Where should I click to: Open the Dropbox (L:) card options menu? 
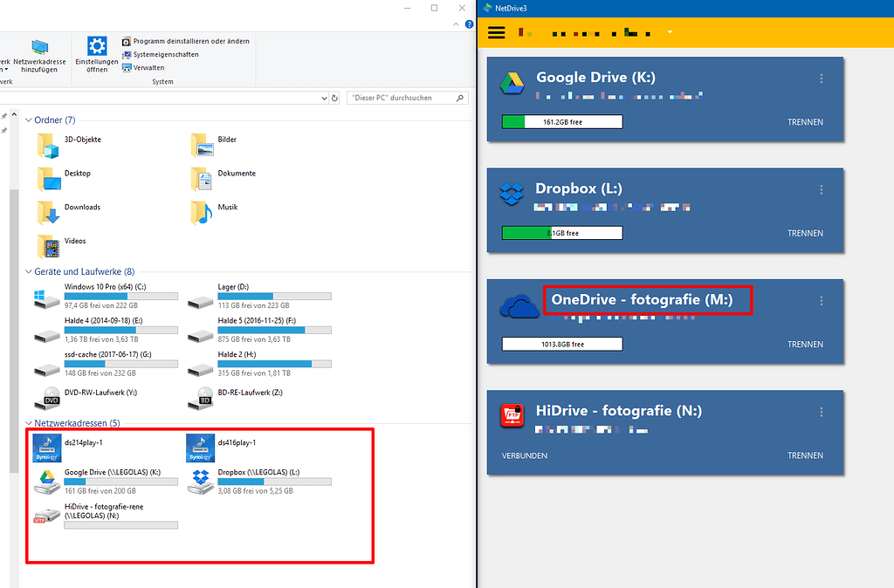click(x=821, y=189)
